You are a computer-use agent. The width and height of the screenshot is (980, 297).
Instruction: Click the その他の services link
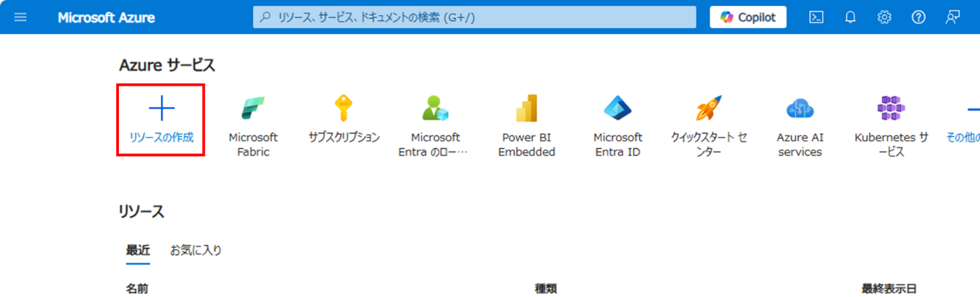(963, 138)
